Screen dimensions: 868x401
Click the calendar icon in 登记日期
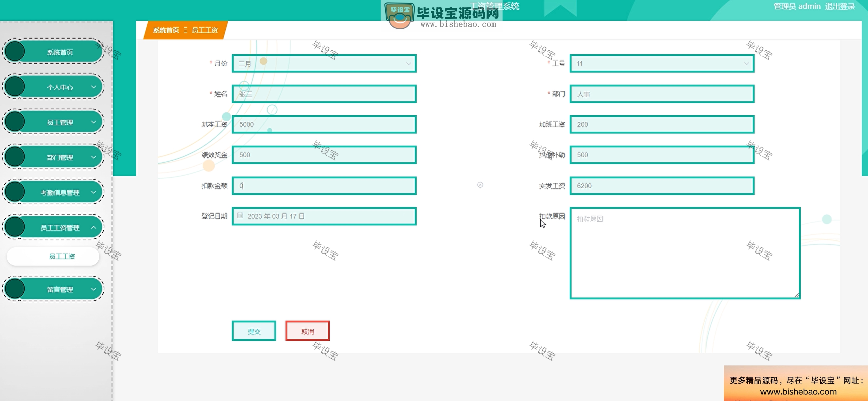[240, 215]
